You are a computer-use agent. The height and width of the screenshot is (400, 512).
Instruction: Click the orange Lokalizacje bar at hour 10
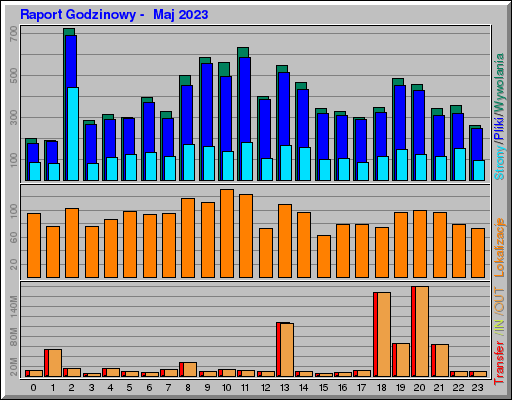pos(227,233)
